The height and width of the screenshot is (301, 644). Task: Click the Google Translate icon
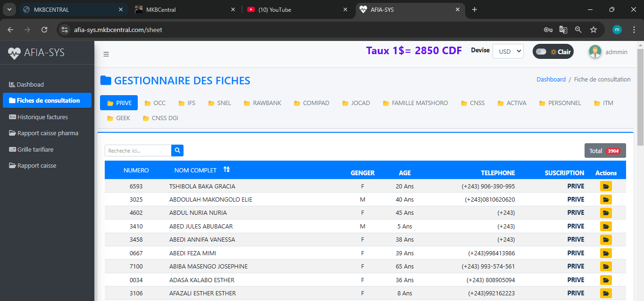point(563,30)
